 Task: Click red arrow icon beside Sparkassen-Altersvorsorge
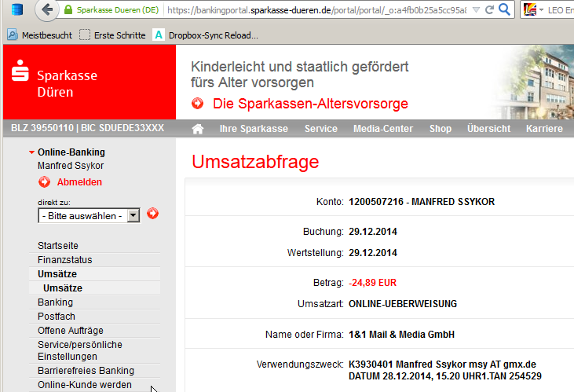coord(198,104)
